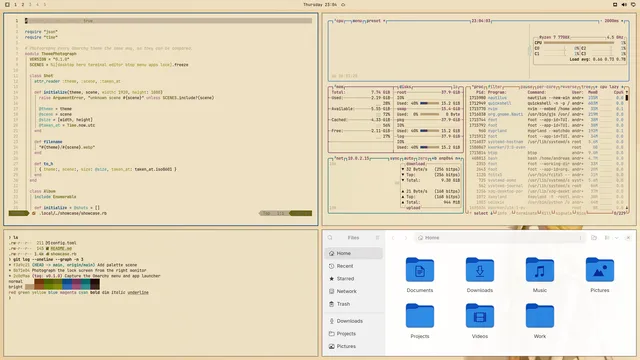The width and height of the screenshot is (640, 360).
Task: Toggle per-core in btop proc box
Action: (x=546, y=87)
